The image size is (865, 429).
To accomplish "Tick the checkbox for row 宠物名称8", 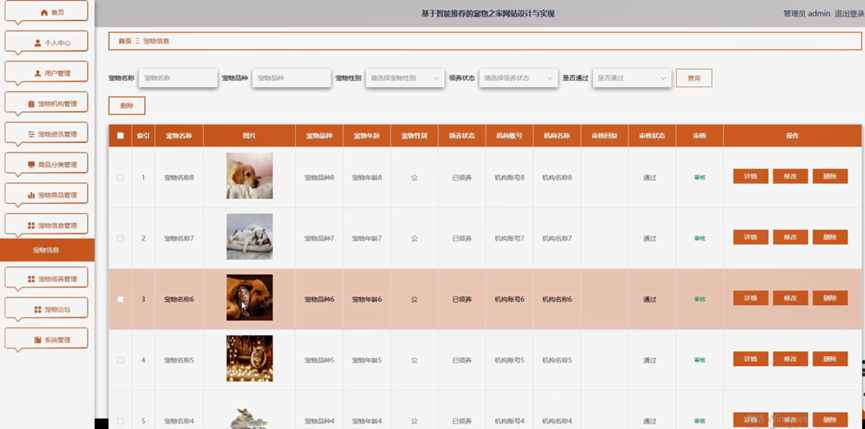I will [x=120, y=178].
